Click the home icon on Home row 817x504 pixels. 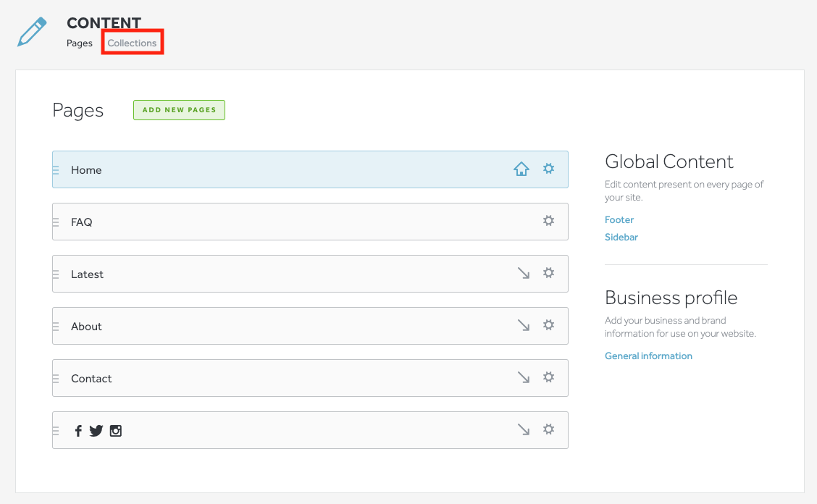click(x=521, y=168)
